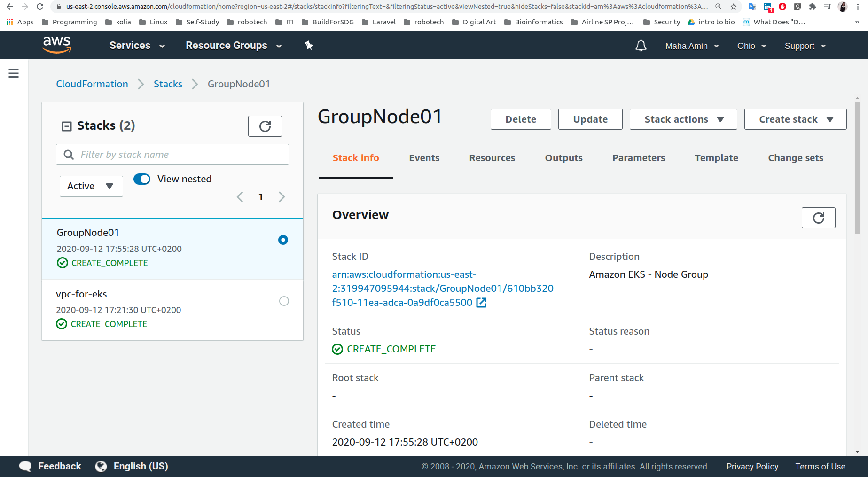Screen dimensions: 868x477
Task: Switch to the Outputs tab
Action: (564, 158)
